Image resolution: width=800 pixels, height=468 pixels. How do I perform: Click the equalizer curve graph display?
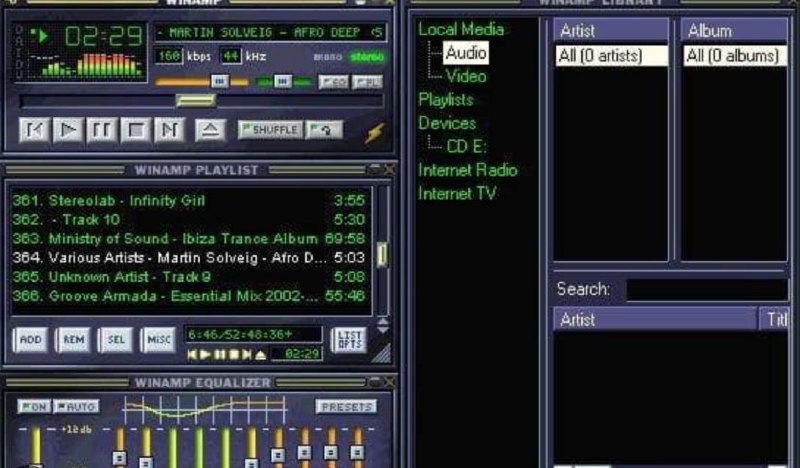205,408
